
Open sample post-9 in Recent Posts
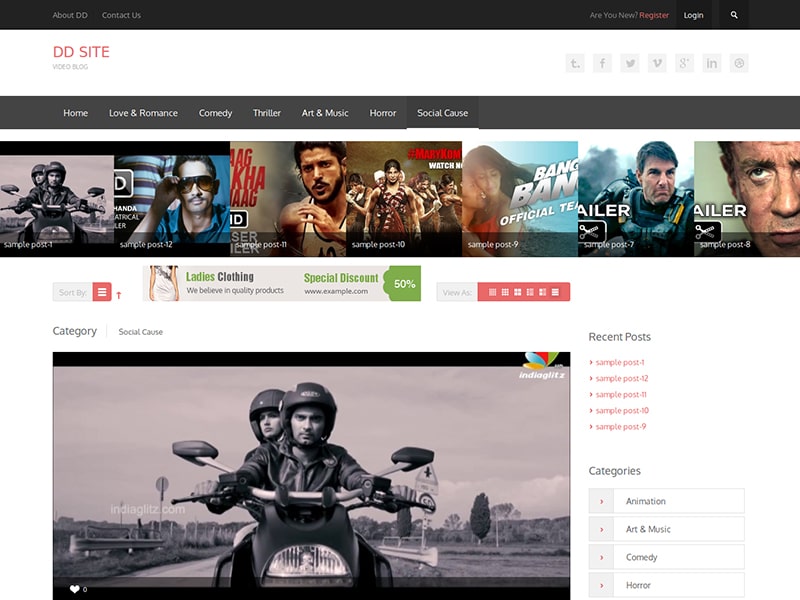click(x=621, y=427)
